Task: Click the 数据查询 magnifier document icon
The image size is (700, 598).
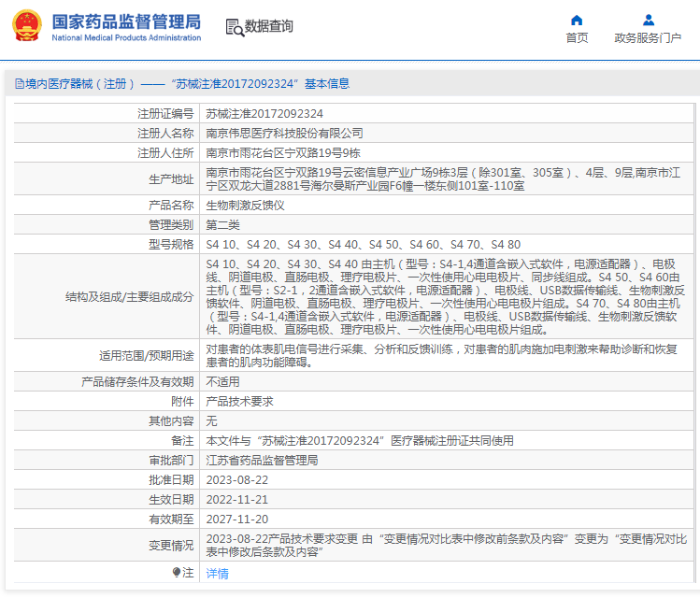Action: point(235,27)
